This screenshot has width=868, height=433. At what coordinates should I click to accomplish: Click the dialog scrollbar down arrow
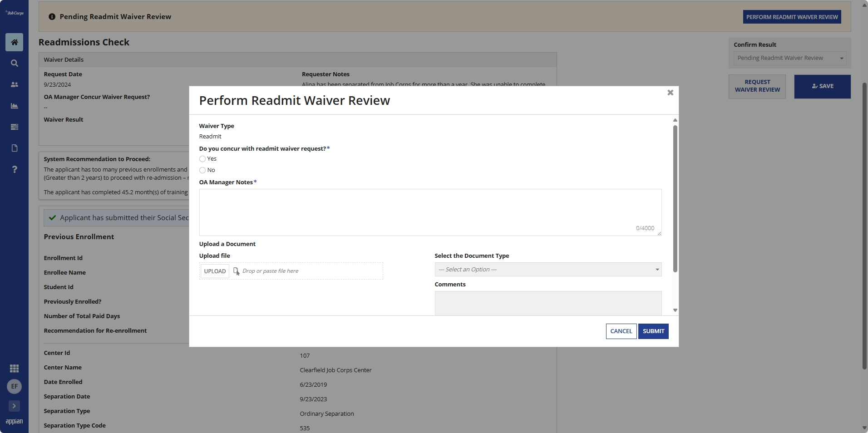point(675,310)
